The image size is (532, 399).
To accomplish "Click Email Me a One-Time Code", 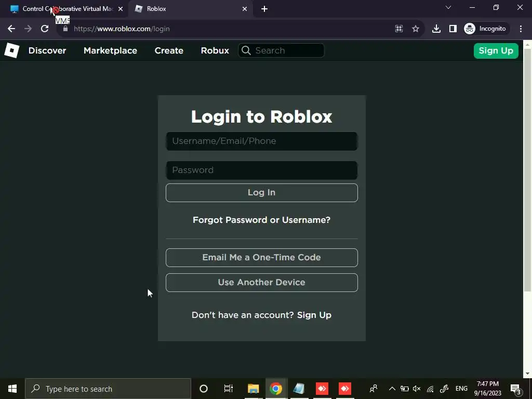I will tap(262, 258).
